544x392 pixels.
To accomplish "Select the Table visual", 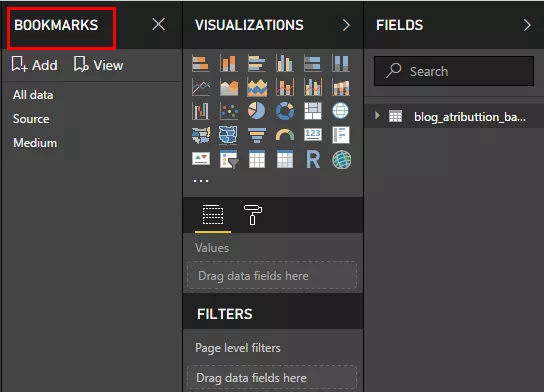I will (x=257, y=160).
